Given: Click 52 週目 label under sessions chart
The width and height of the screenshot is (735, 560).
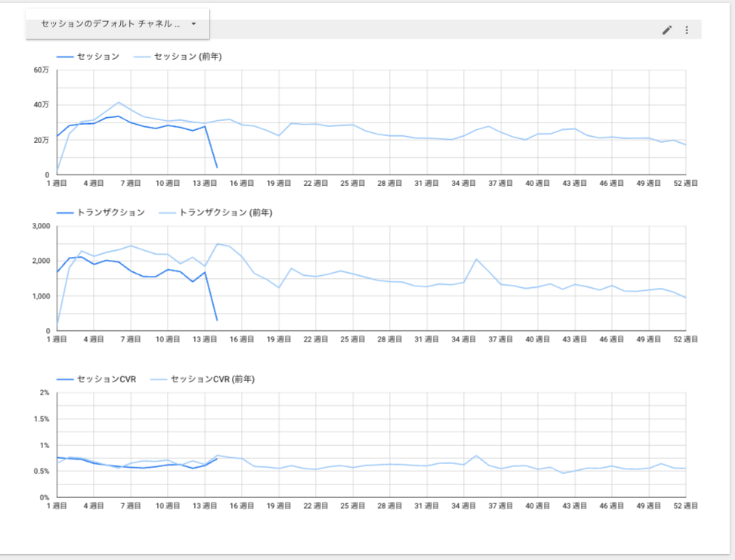Looking at the screenshot, I should [686, 184].
